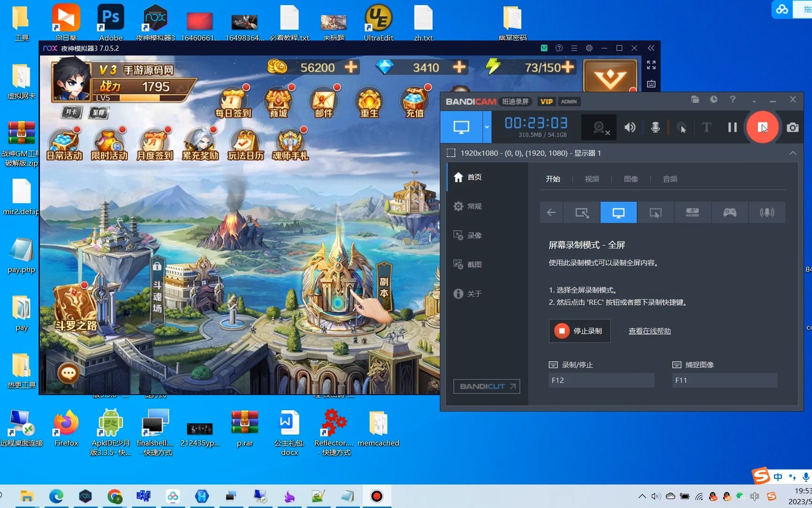Click the plus button next to 73/150 energy
The width and height of the screenshot is (812, 508).
coord(568,67)
